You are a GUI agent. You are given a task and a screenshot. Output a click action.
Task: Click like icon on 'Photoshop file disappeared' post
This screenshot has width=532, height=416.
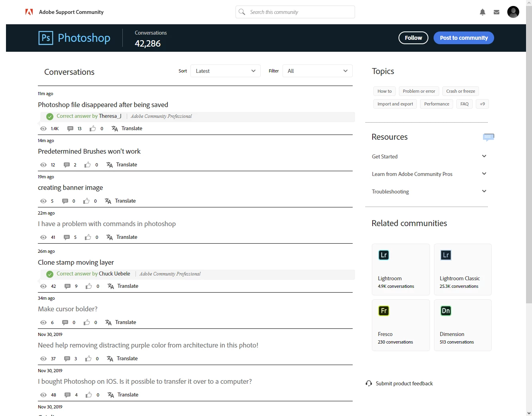click(93, 129)
